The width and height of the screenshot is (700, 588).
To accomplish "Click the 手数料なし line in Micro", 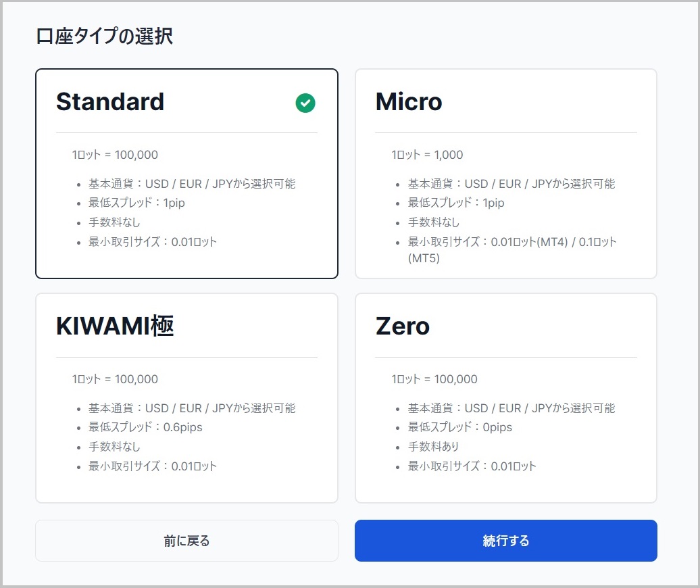I will (434, 222).
